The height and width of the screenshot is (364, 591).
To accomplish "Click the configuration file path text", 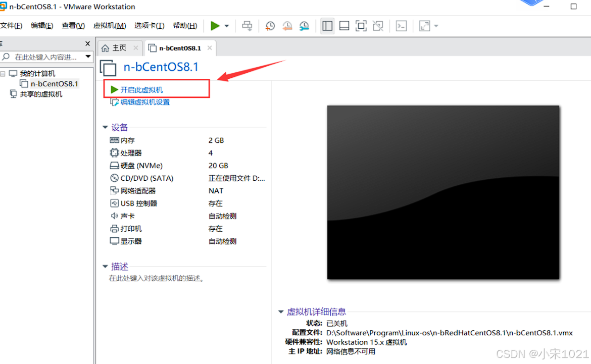I will pos(449,333).
